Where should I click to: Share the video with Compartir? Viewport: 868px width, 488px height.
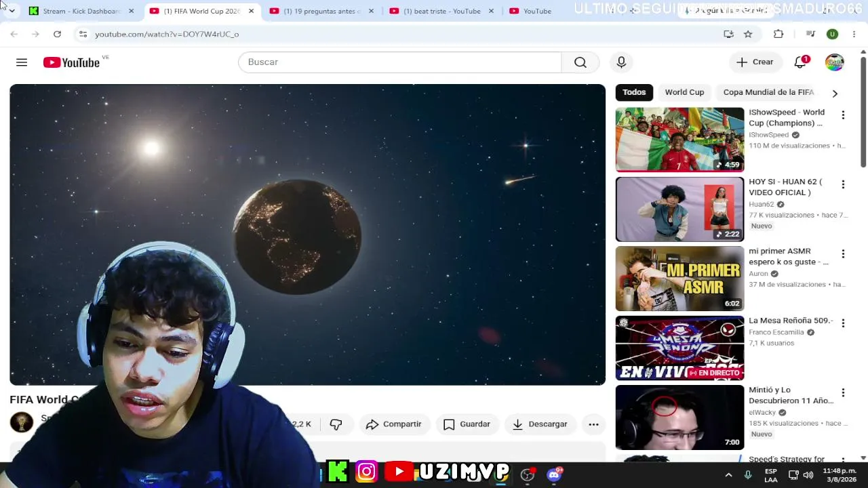pos(393,424)
